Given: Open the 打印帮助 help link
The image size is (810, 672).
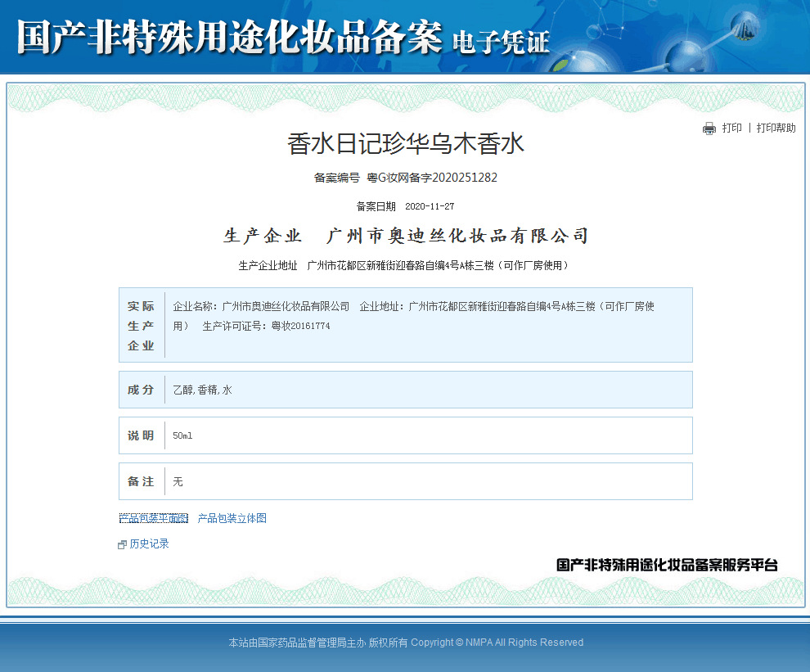Looking at the screenshot, I should [776, 128].
